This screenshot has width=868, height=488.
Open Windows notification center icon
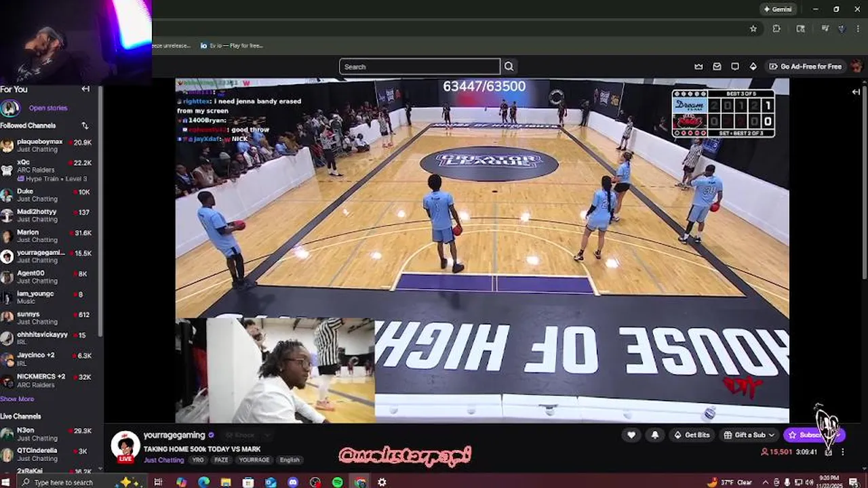click(x=853, y=482)
